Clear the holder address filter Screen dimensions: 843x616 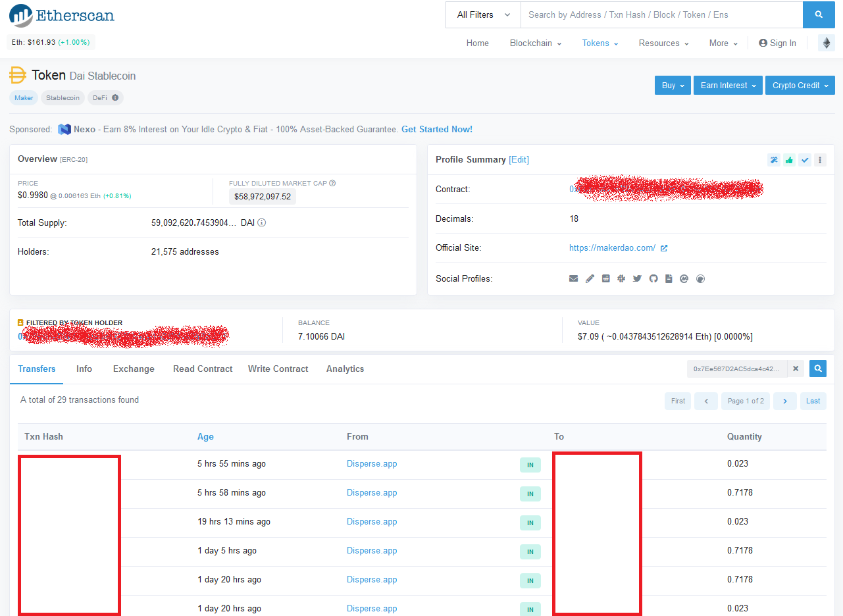point(795,369)
